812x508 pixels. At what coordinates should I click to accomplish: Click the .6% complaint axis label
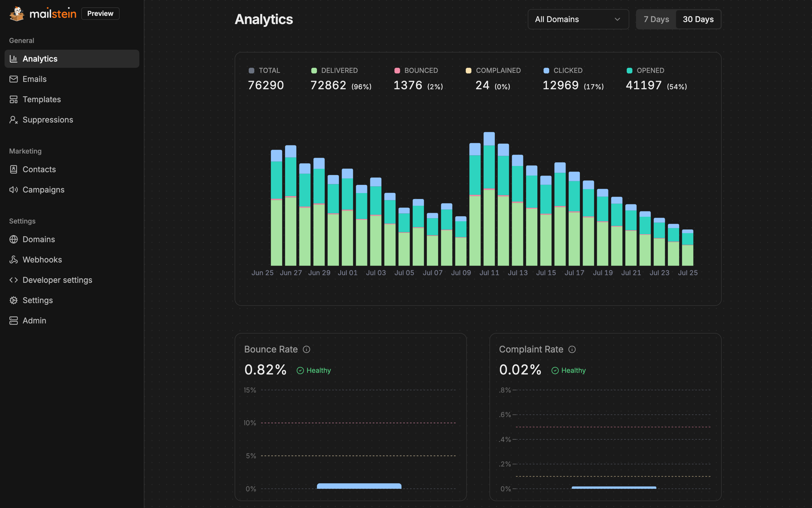505,415
